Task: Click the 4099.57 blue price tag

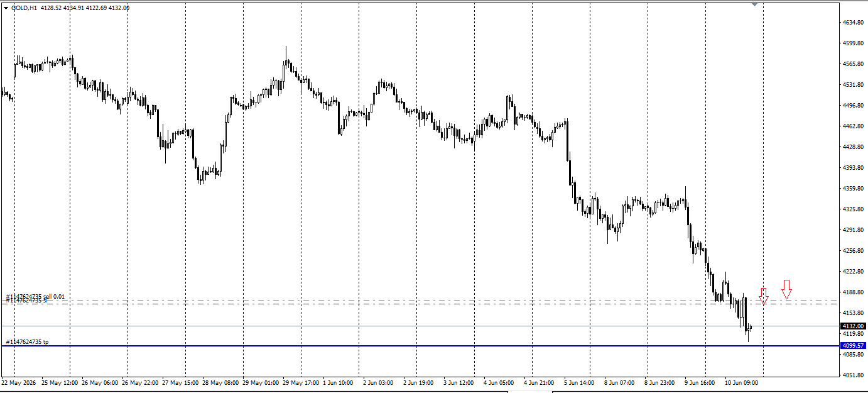Action: [853, 346]
